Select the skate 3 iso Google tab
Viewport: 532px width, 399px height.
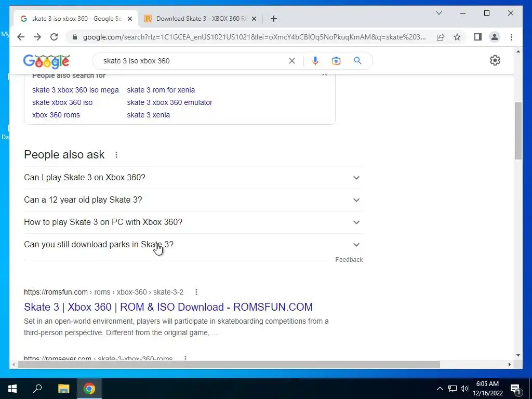point(76,19)
